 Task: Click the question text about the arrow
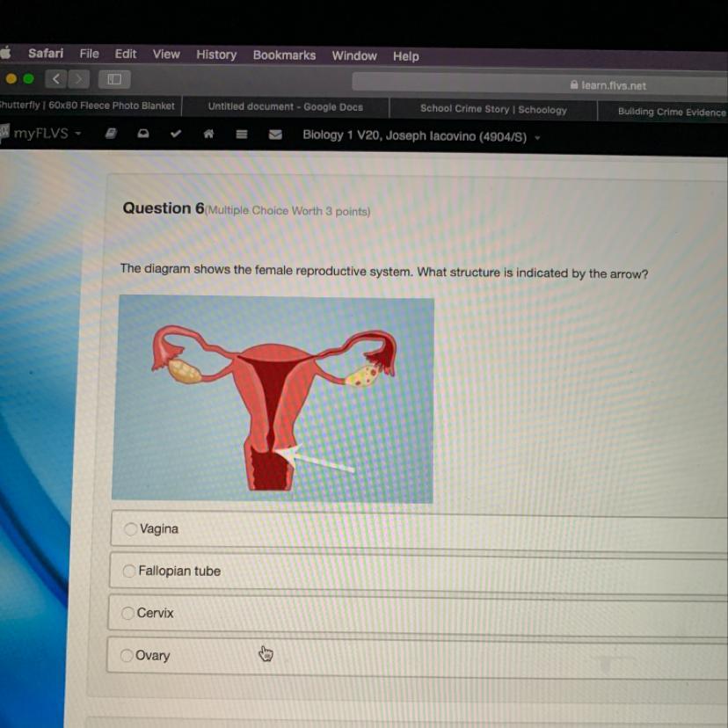[383, 271]
